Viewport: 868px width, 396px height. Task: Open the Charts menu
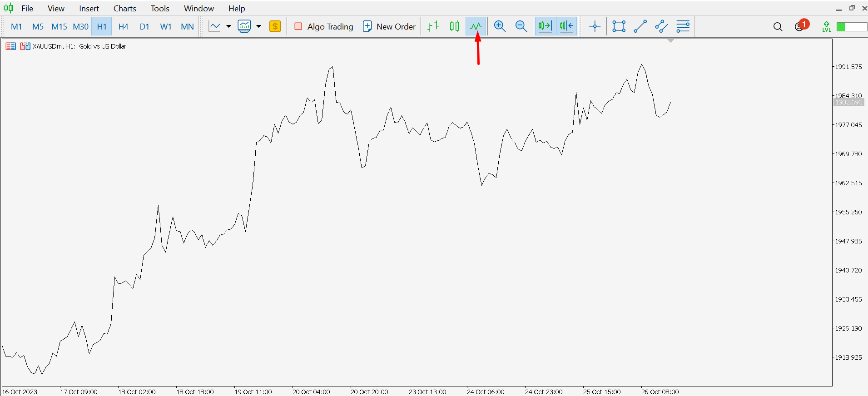click(x=125, y=8)
